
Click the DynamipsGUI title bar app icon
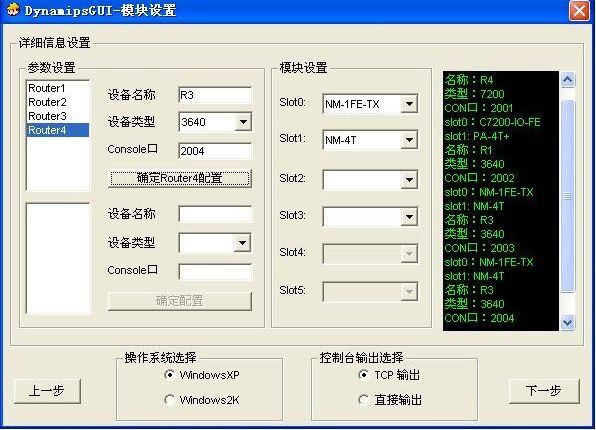click(x=13, y=10)
